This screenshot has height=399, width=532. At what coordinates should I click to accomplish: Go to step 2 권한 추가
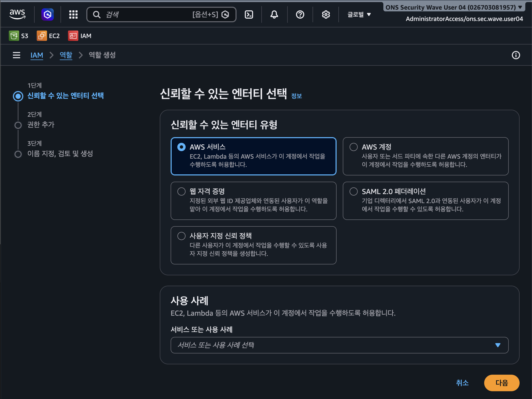[x=41, y=125]
